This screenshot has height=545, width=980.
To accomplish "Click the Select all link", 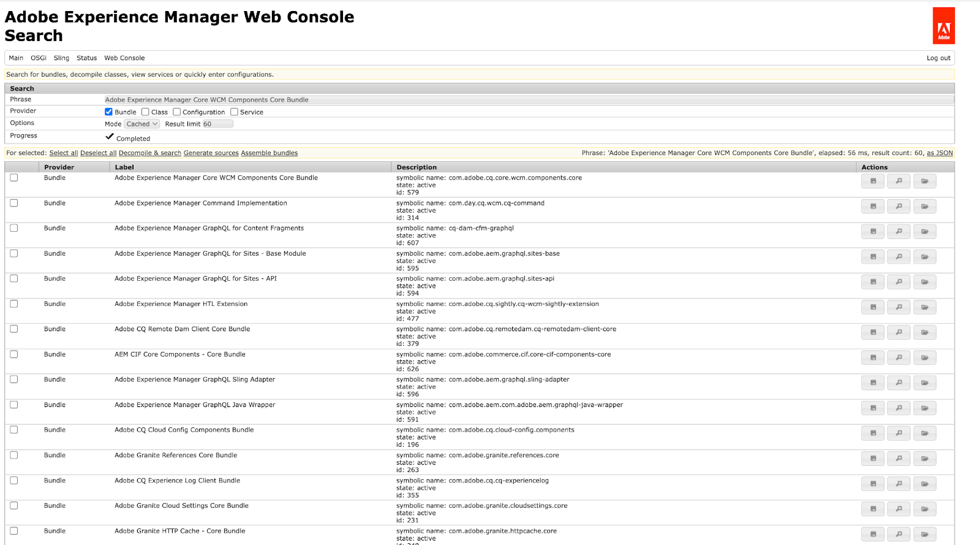I will (x=64, y=153).
